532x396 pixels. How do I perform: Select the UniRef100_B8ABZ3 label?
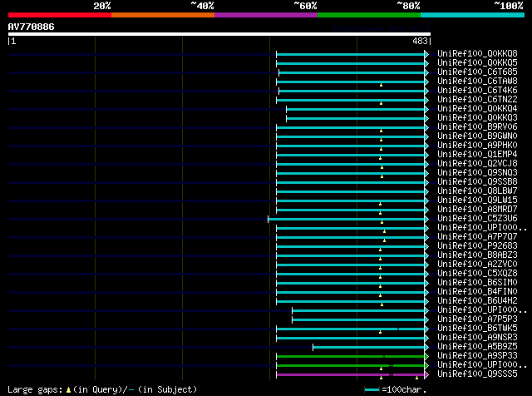477,255
